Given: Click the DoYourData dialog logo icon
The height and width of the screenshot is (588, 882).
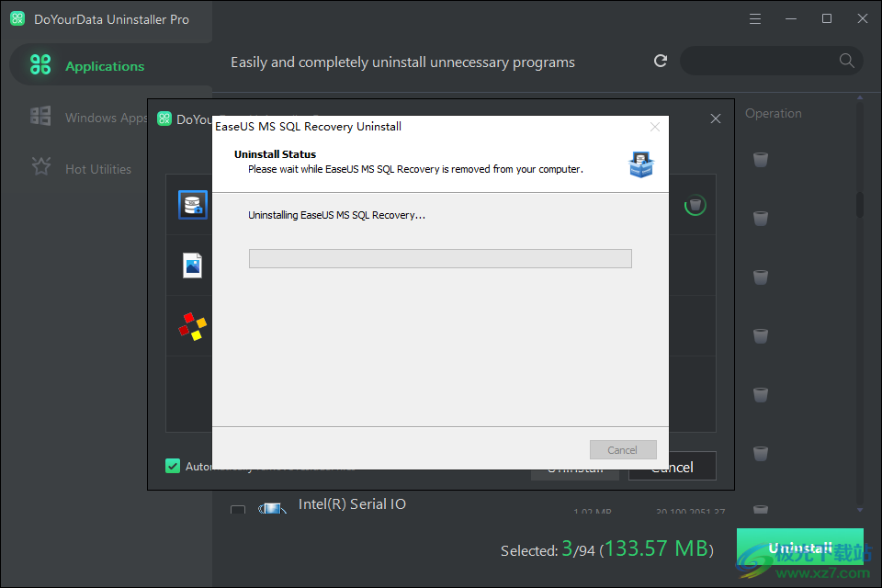Looking at the screenshot, I should tap(164, 119).
